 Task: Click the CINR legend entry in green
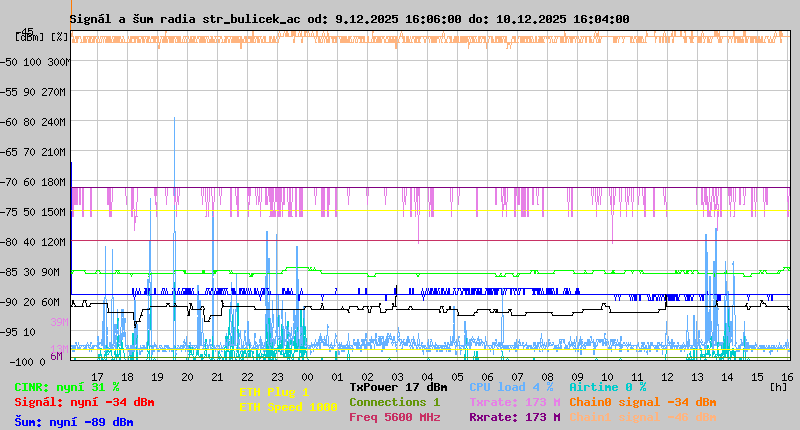(x=66, y=387)
